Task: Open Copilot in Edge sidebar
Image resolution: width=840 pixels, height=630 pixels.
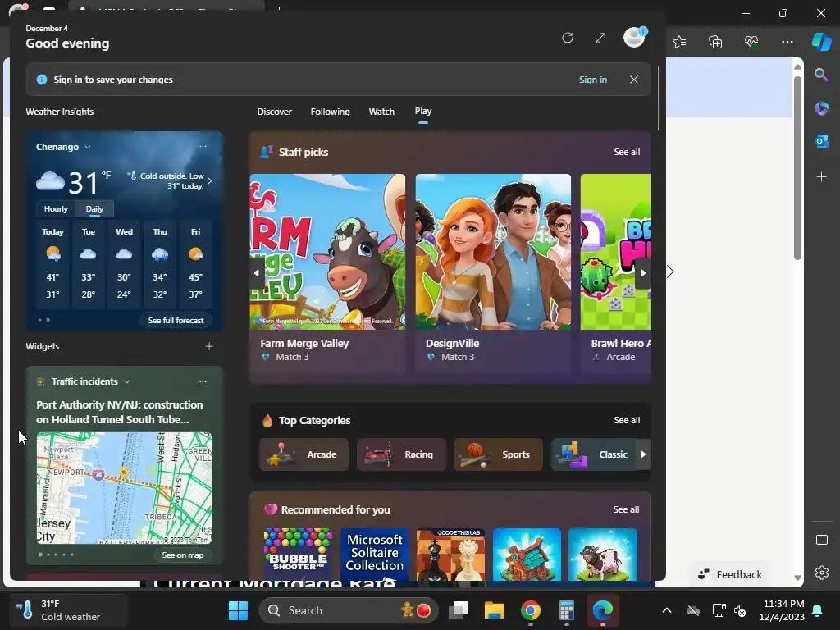Action: click(821, 42)
